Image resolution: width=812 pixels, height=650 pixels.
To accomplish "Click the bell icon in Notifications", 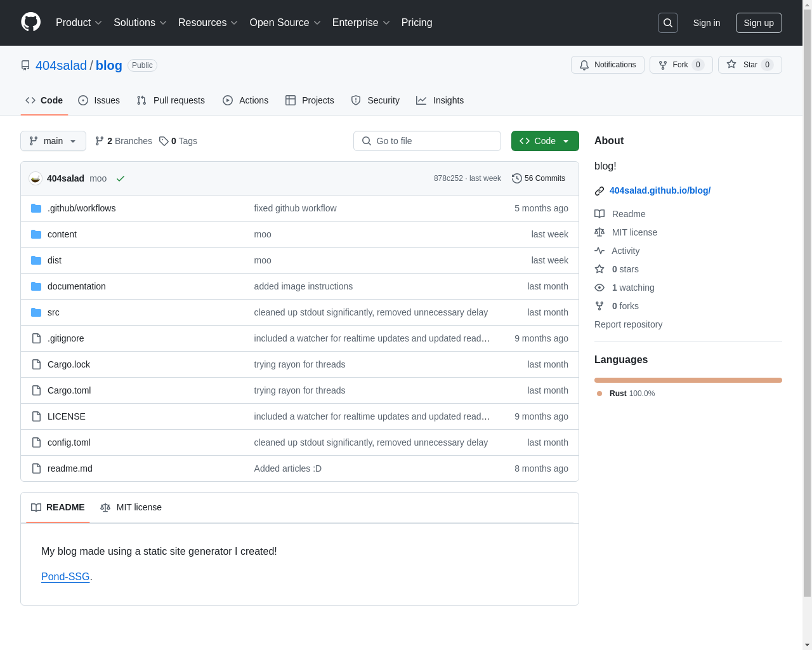I will coord(584,65).
